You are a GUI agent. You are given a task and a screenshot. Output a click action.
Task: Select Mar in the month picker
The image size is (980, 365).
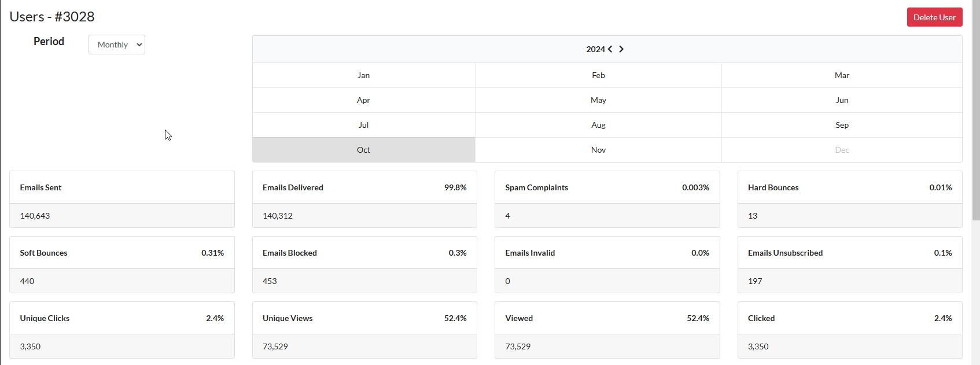click(842, 75)
